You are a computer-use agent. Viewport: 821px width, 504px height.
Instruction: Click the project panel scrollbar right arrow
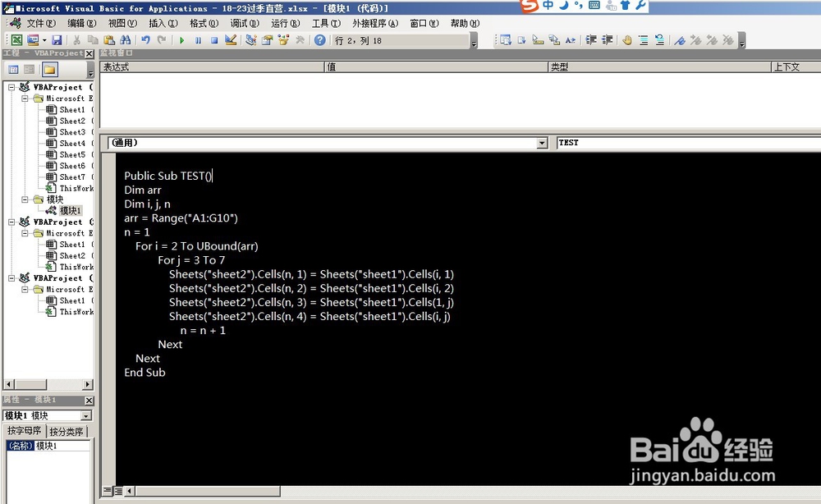[x=88, y=385]
